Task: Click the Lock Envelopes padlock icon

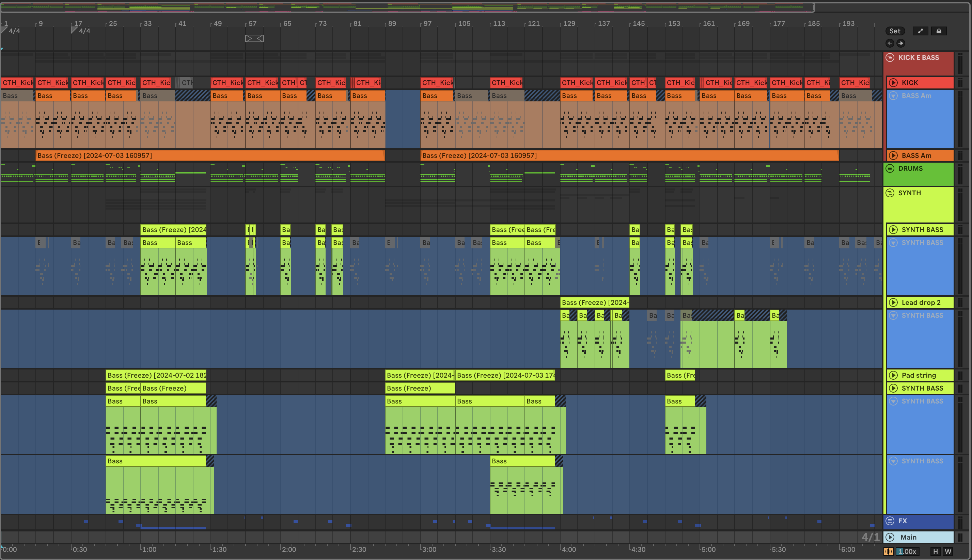Action: pyautogui.click(x=939, y=31)
